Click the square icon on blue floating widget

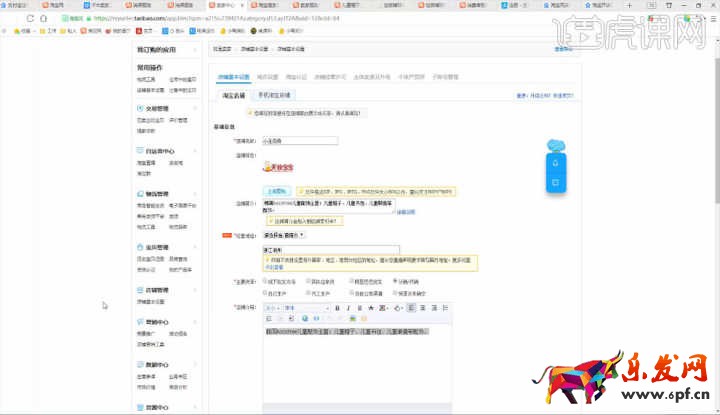(x=556, y=183)
